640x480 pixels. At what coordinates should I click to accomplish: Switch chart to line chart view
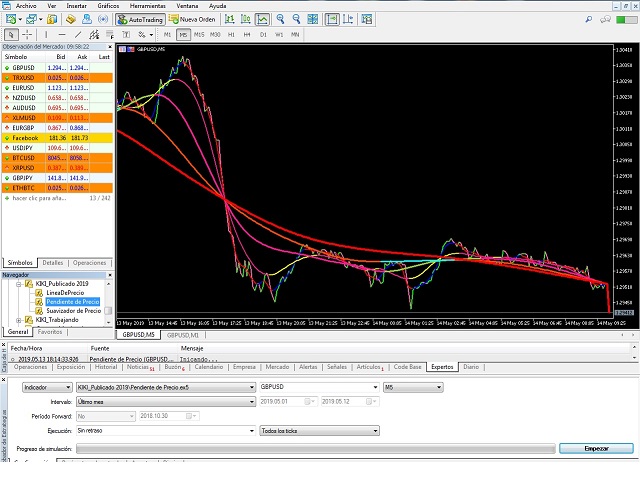click(262, 19)
